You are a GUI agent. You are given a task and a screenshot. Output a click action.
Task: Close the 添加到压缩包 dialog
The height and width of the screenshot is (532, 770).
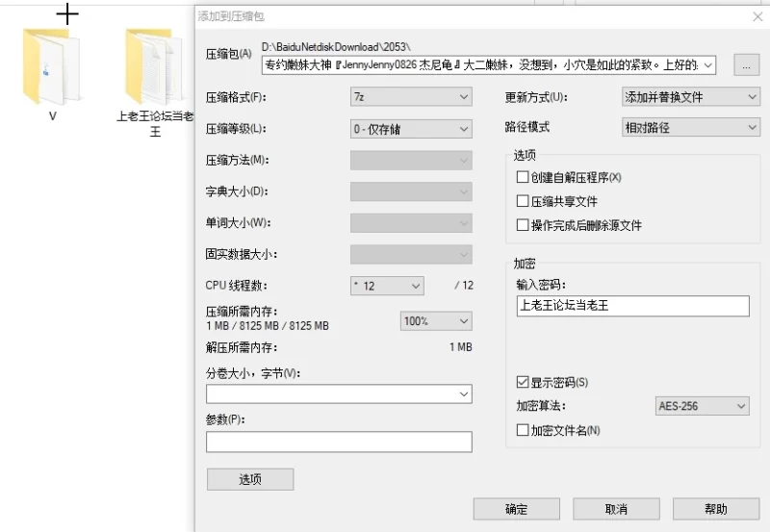(x=757, y=16)
